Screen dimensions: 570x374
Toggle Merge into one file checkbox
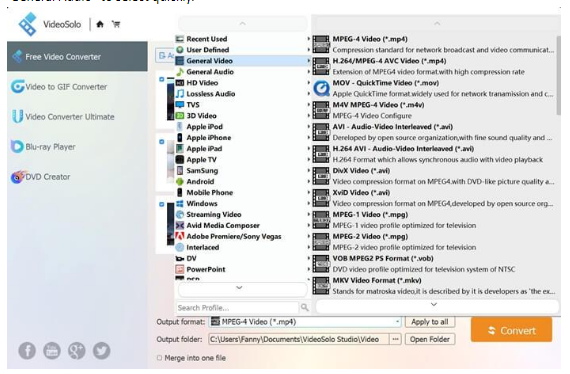click(159, 358)
